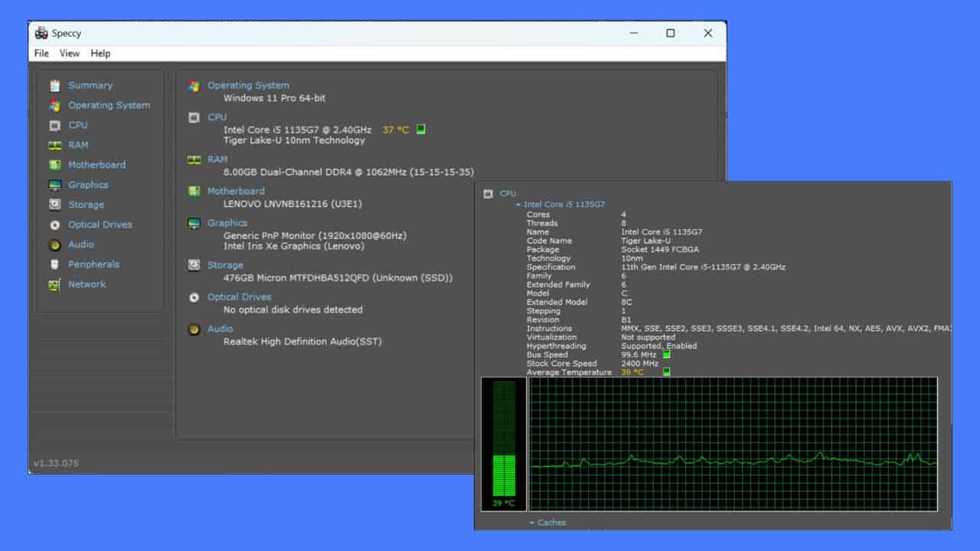Open the View menu

coord(70,54)
